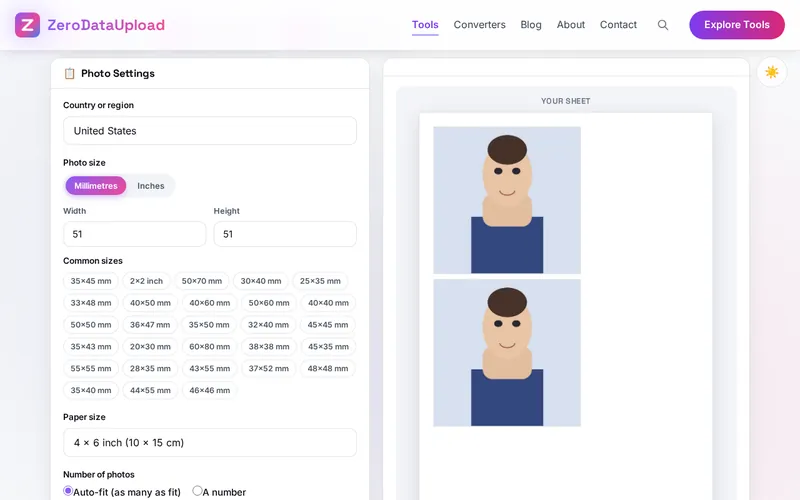Viewport: 800px width, 500px height.
Task: Open the About page
Action: click(x=570, y=24)
